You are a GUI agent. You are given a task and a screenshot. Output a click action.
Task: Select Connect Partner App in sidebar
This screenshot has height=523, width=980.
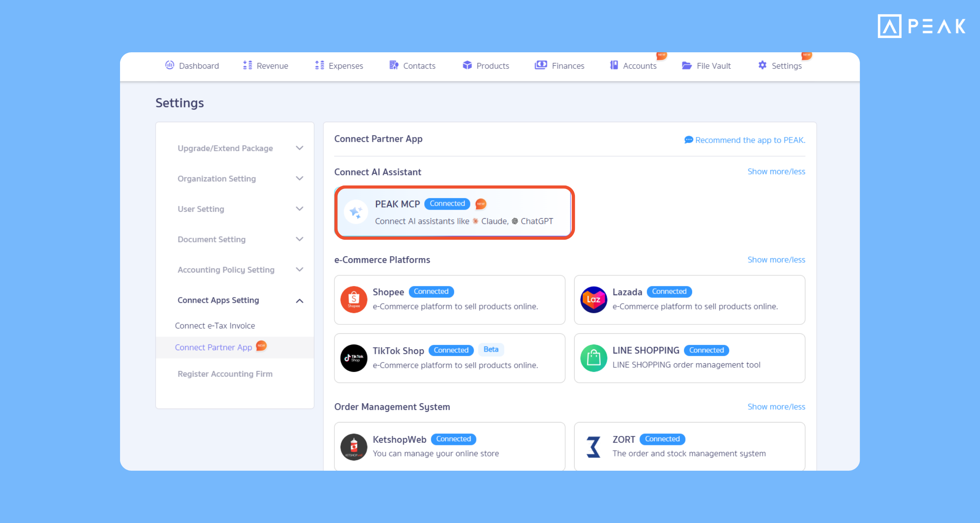click(x=214, y=347)
